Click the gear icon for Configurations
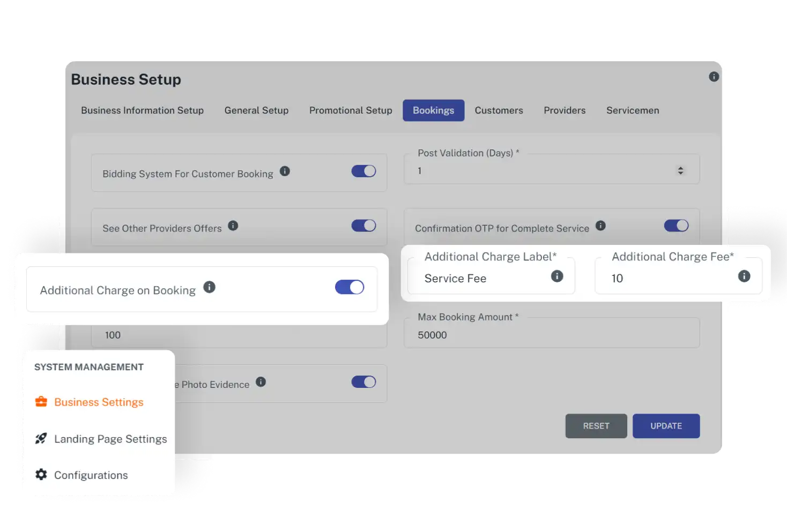The height and width of the screenshot is (532, 787). tap(41, 474)
